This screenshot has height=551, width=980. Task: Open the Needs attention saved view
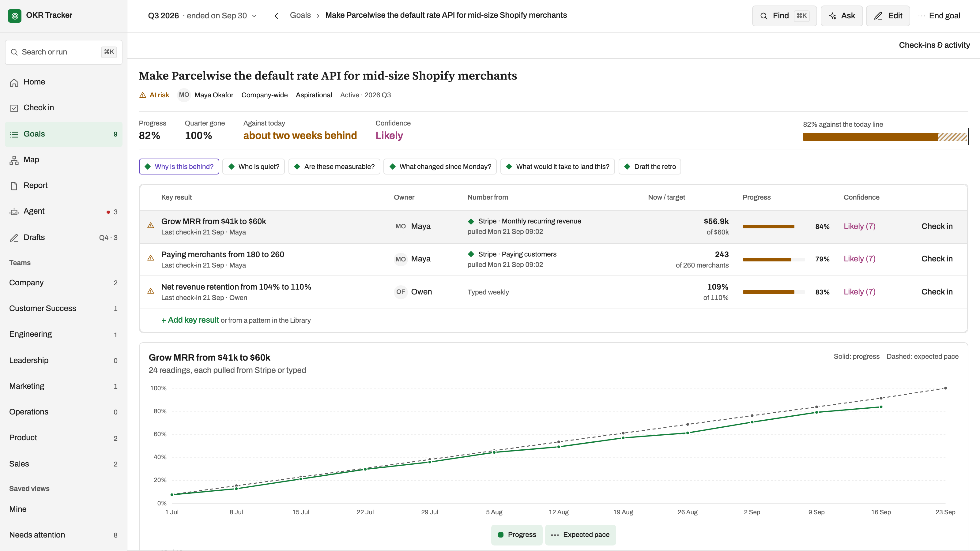click(x=63, y=535)
